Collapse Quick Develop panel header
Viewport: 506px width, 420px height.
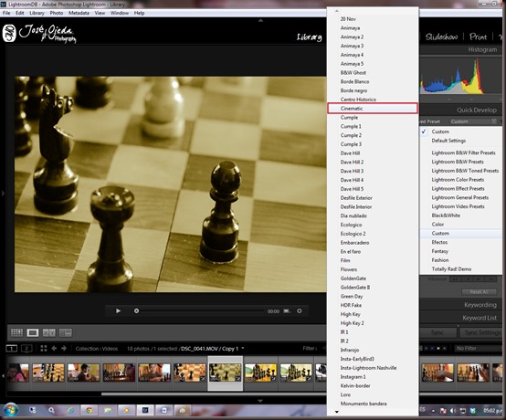coord(461,110)
